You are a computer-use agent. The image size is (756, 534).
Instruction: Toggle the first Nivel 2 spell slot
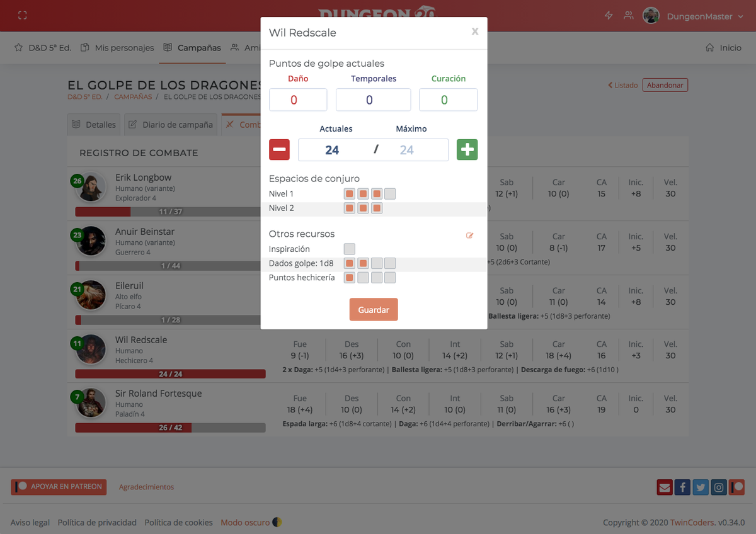coord(349,208)
